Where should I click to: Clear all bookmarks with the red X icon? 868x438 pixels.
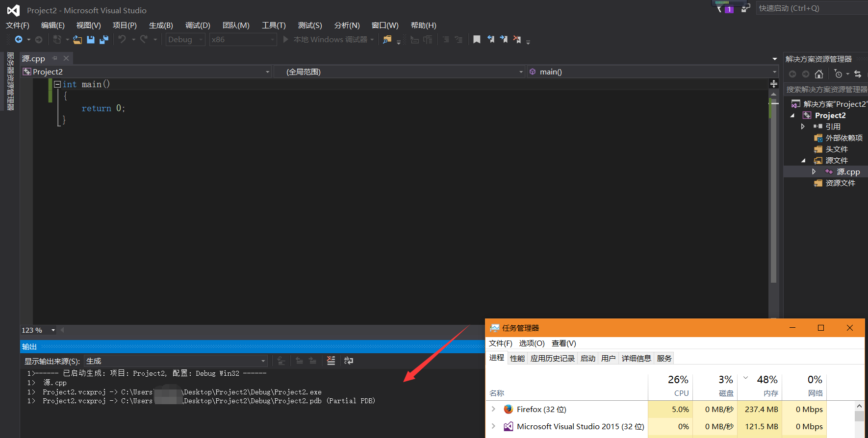point(517,39)
